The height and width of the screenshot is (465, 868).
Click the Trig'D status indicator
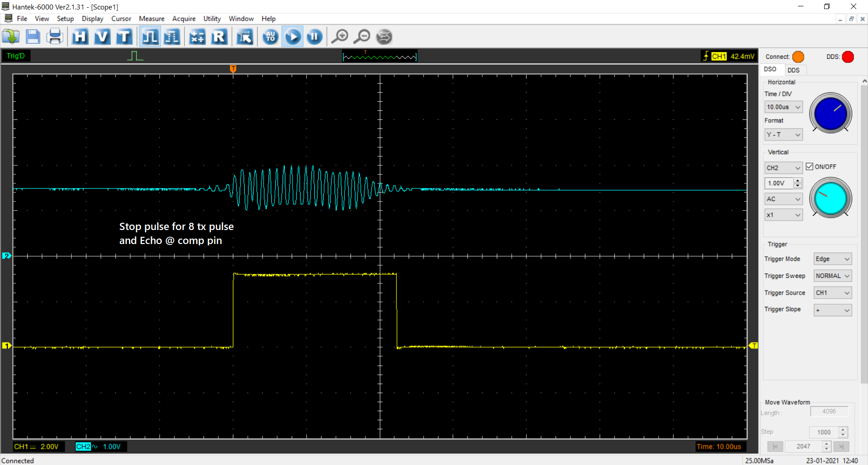coord(16,56)
